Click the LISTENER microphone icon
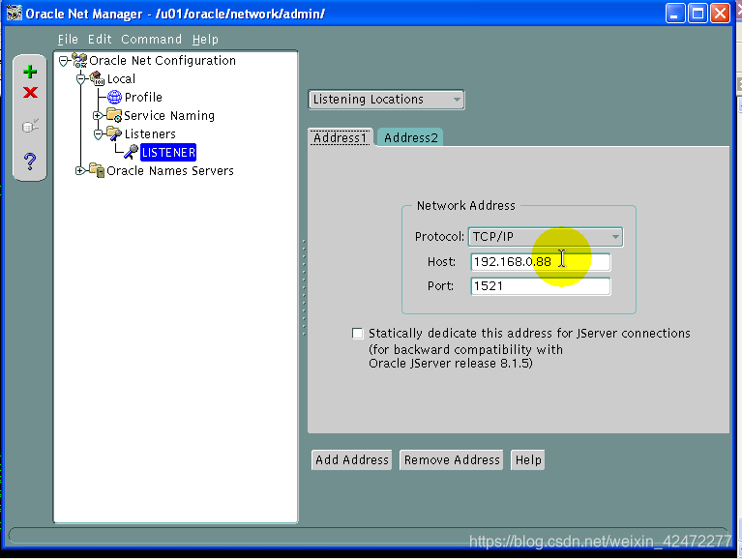 point(131,152)
